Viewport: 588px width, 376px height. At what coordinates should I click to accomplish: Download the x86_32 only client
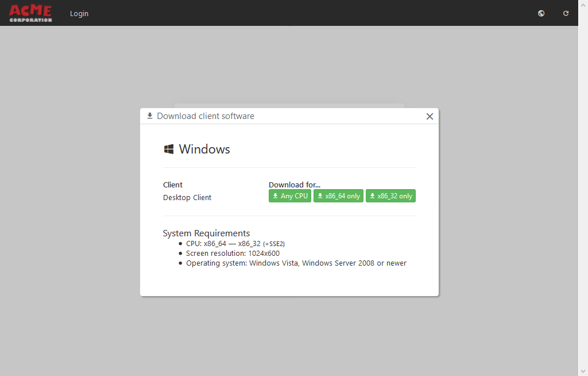click(x=390, y=195)
